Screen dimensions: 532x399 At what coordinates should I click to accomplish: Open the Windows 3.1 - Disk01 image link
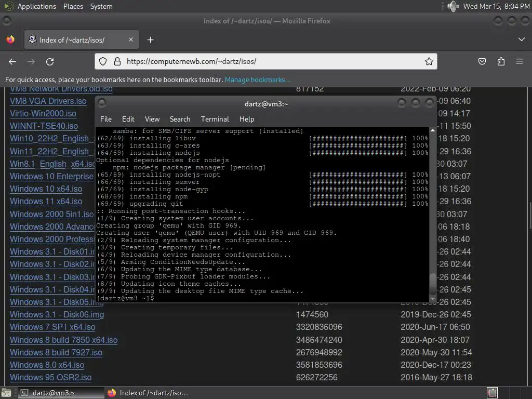tap(52, 252)
